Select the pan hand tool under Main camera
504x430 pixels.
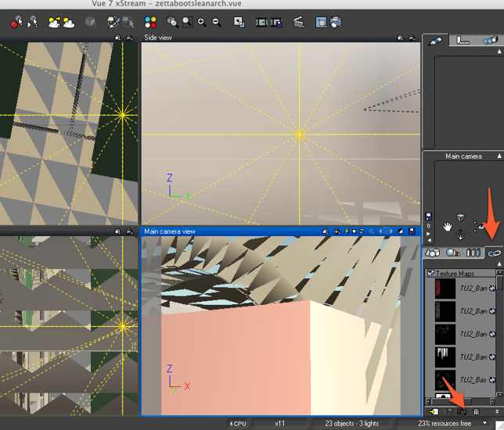[448, 226]
